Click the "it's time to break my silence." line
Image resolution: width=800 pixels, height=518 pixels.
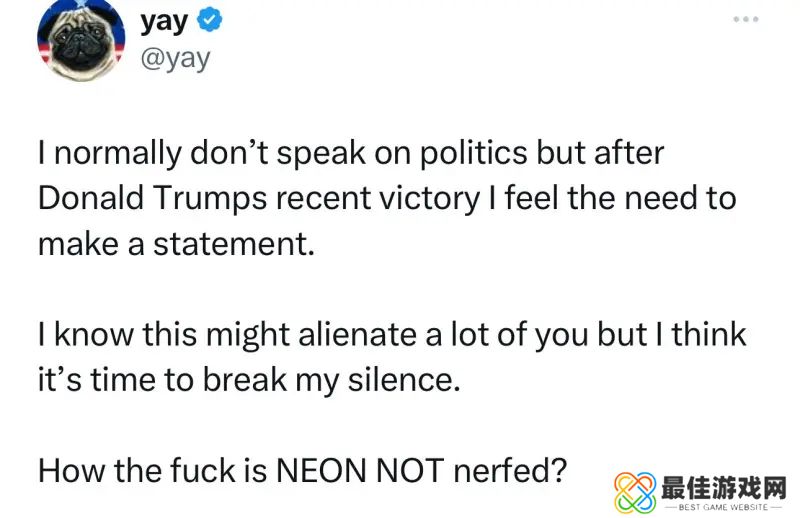[249, 379]
